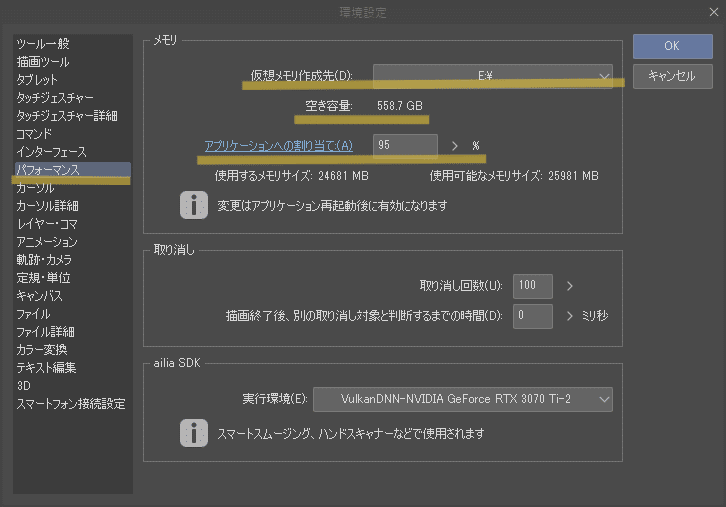Open アプリケーションへの割り当て help link

pyautogui.click(x=279, y=146)
